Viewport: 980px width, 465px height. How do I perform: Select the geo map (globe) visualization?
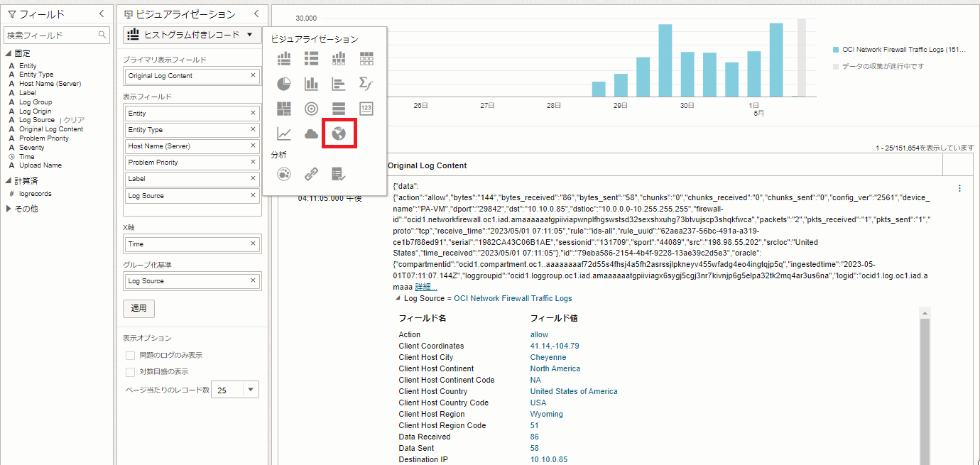[x=339, y=133]
